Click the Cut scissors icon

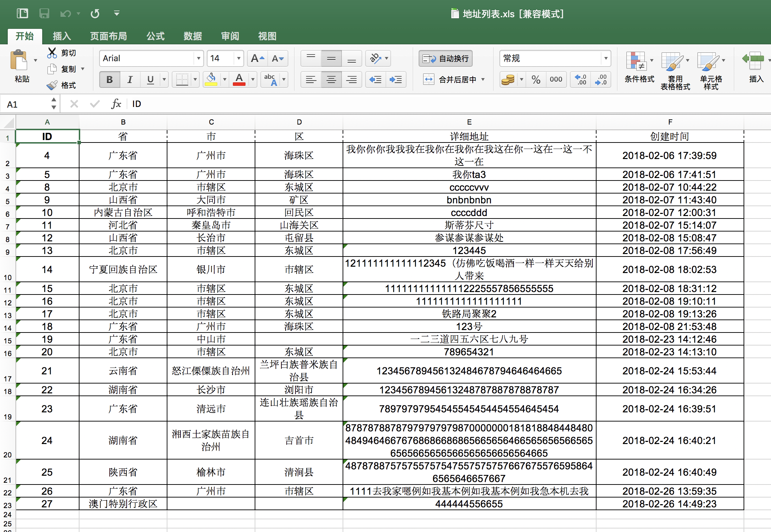coord(52,53)
